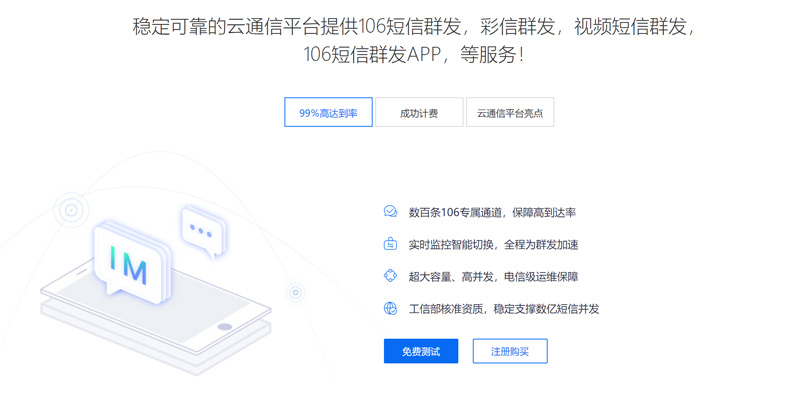Screen dimensions: 800x420
Task: Click the chat checkmark icon beside 数百条106专属通道
Action: pyautogui.click(x=390, y=211)
